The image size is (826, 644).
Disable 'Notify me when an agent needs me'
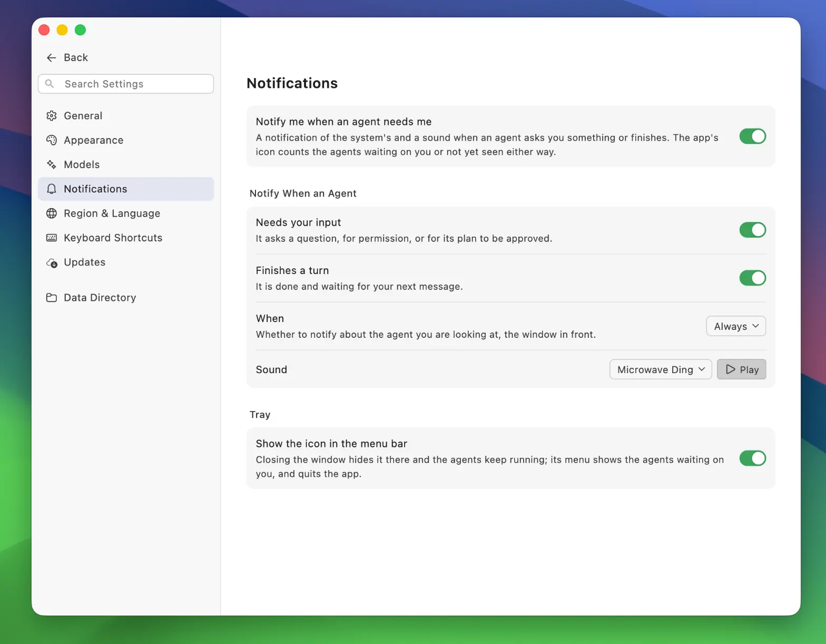[x=752, y=136]
